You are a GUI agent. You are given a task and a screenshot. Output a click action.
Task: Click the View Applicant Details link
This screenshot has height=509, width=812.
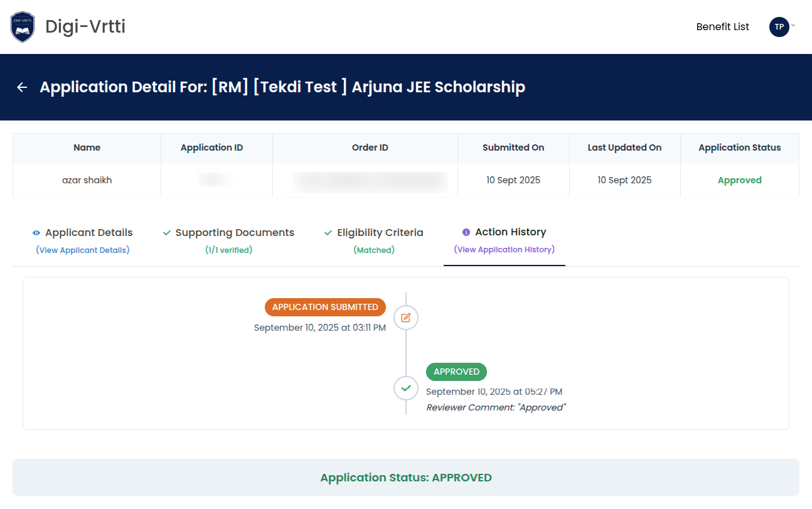pyautogui.click(x=83, y=250)
